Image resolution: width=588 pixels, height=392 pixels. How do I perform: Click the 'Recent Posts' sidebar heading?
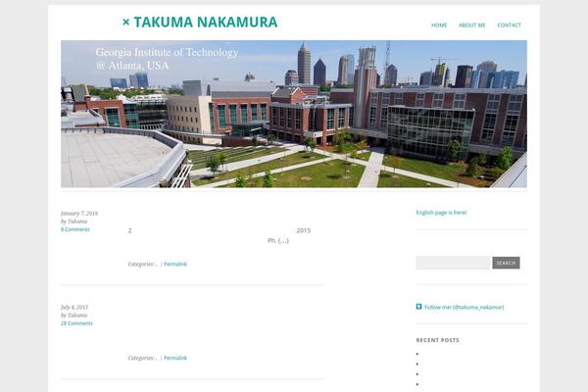437,340
